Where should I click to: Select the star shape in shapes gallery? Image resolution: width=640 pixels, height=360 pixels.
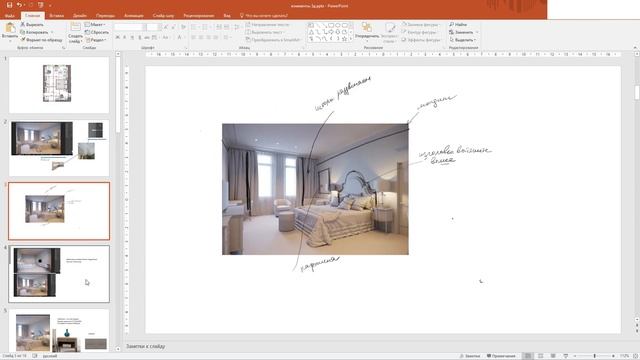[x=344, y=39]
